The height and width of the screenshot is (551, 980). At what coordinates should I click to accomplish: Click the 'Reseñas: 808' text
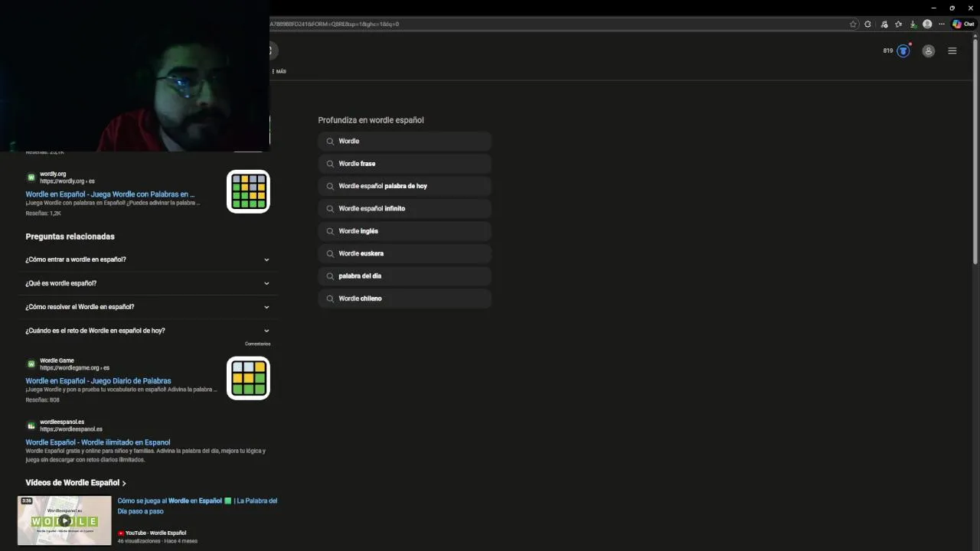point(42,400)
